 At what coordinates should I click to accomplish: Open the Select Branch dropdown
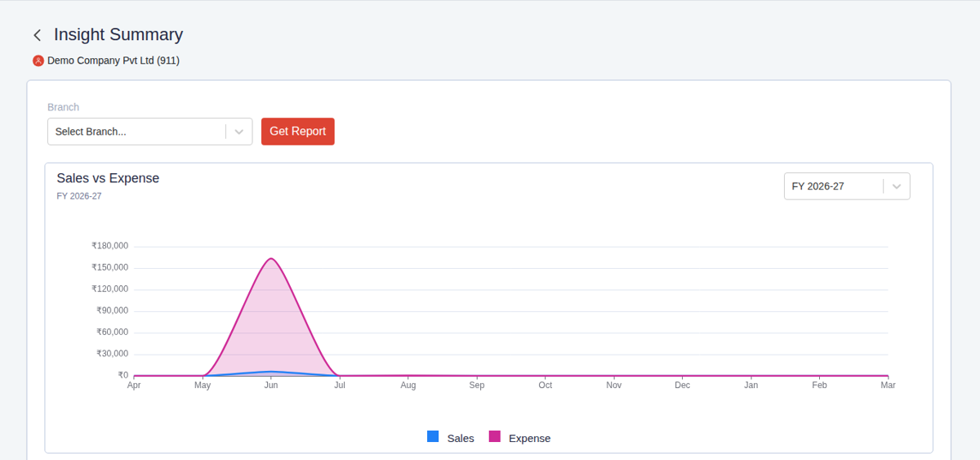tap(149, 132)
